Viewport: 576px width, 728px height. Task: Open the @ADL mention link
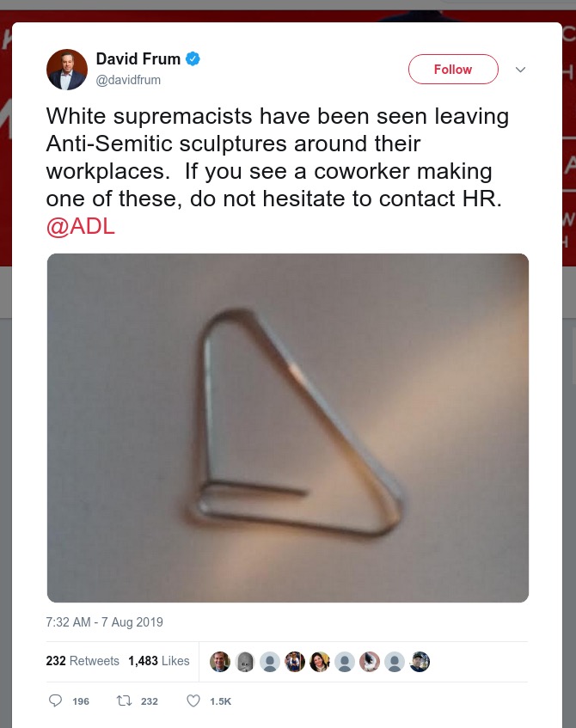coord(80,227)
